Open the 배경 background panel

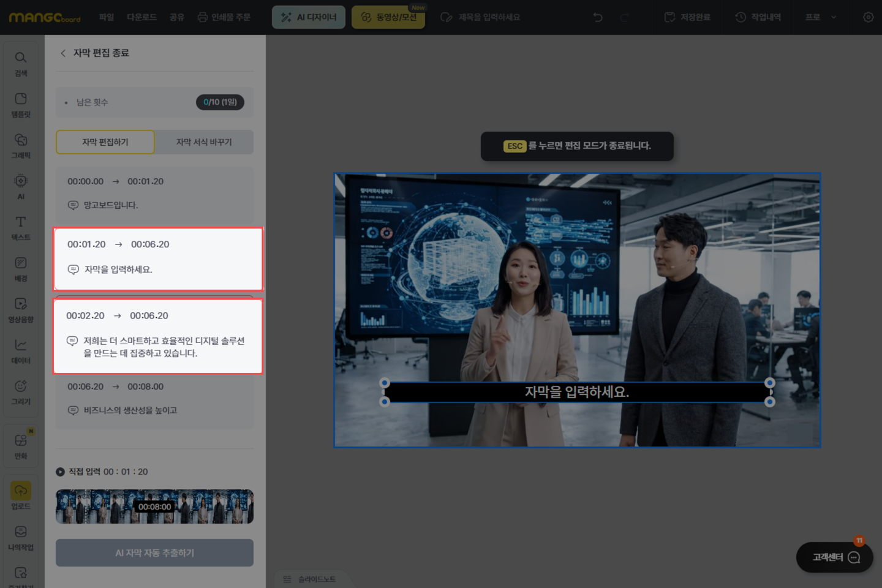[x=21, y=268]
